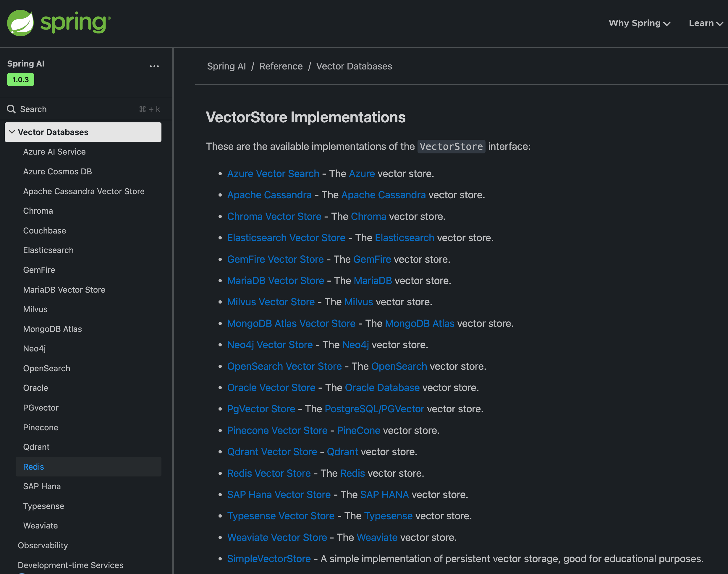728x574 pixels.
Task: Click the search magnifier icon
Action: (x=11, y=109)
